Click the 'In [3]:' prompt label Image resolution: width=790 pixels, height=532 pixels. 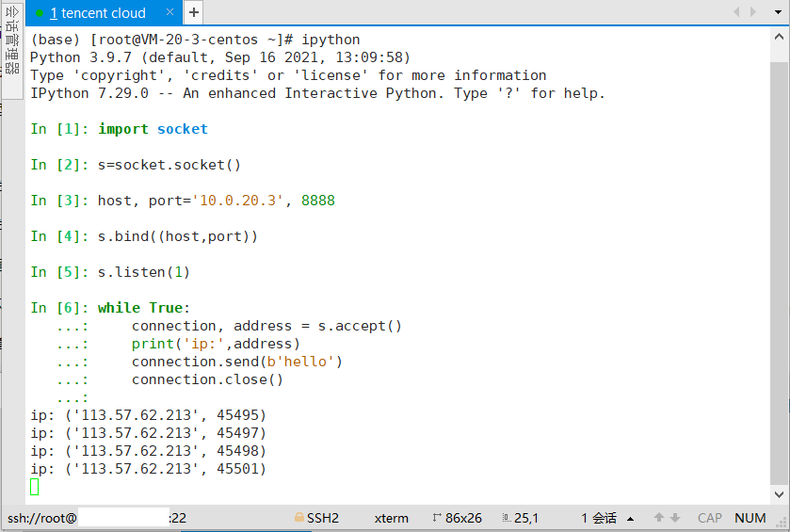(x=59, y=201)
